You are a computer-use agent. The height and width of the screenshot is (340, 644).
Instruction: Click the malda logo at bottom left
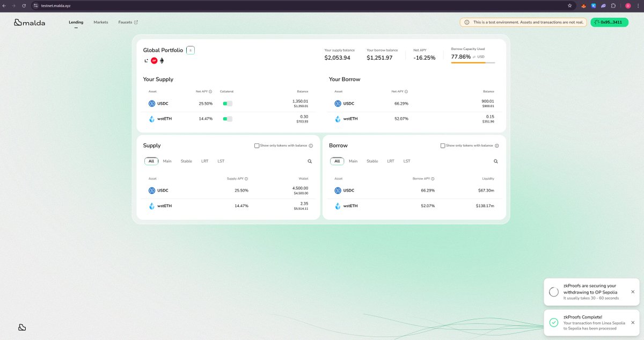point(22,327)
